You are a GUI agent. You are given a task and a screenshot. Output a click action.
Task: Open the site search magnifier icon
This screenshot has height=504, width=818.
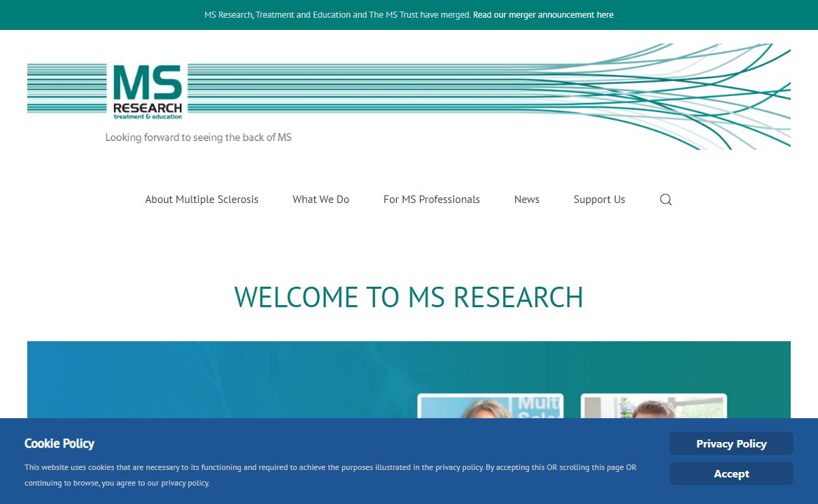pos(666,200)
